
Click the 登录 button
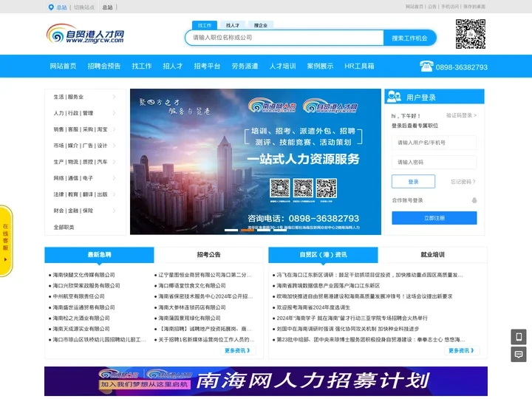tap(413, 182)
